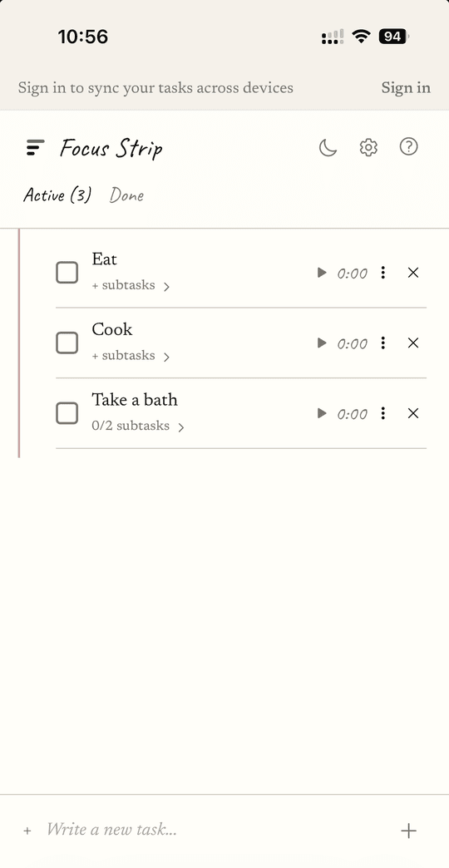Open the three-dot menu for Take a bath

382,413
